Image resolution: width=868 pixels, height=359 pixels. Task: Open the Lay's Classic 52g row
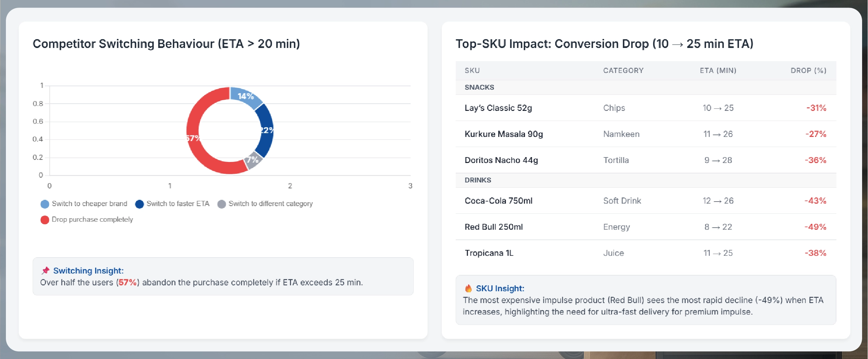498,108
